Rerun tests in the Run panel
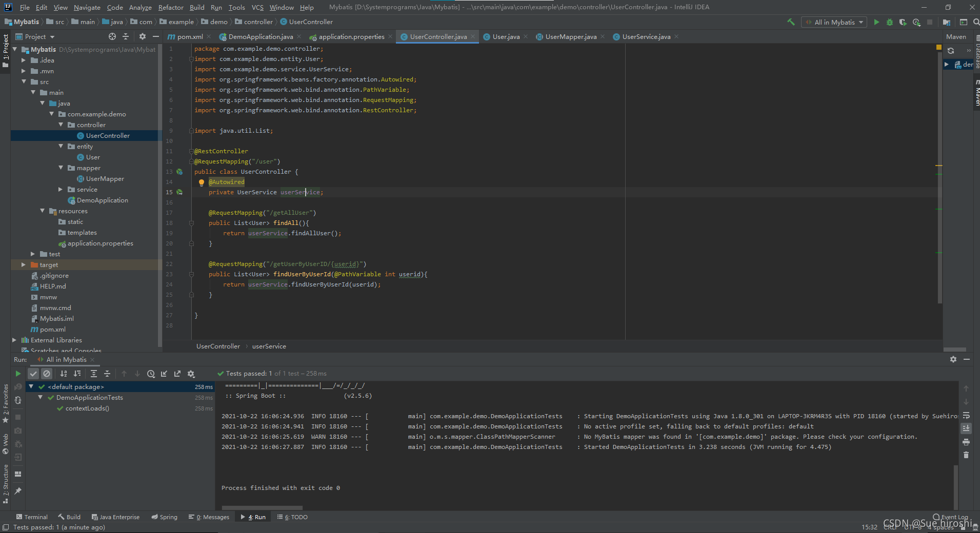The image size is (980, 533). coord(18,374)
